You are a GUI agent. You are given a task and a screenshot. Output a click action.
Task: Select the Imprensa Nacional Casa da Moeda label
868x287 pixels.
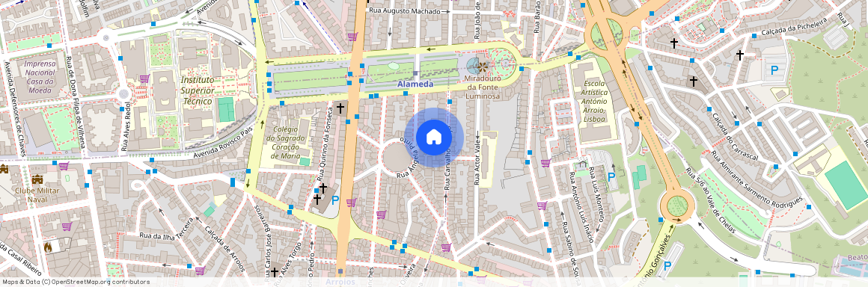(40, 77)
